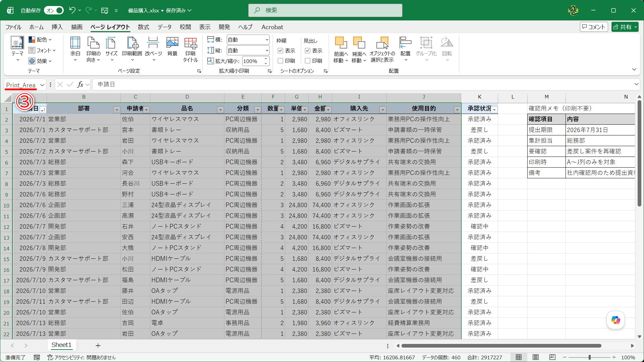Open the 挿入 tab
Image resolution: width=644 pixels, height=362 pixels.
pyautogui.click(x=57, y=27)
